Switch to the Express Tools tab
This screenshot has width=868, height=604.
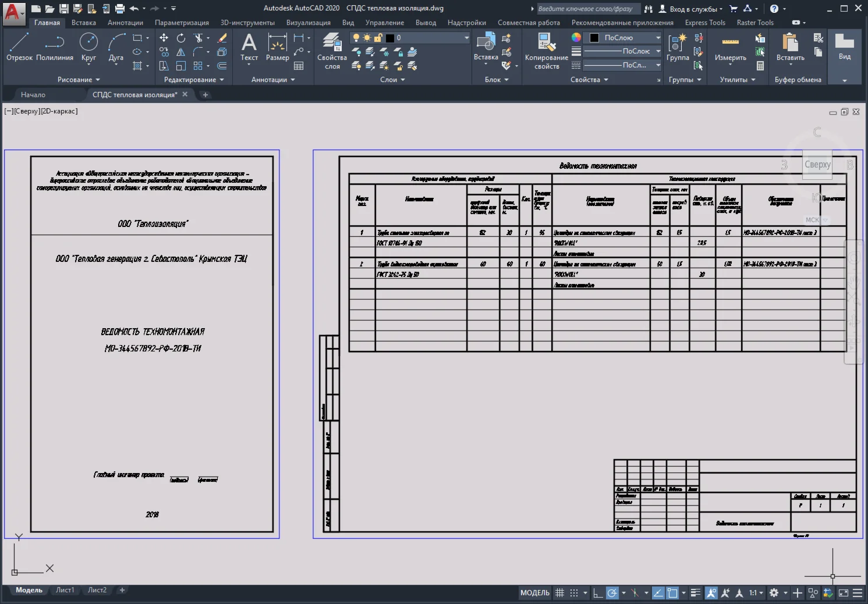pyautogui.click(x=705, y=23)
